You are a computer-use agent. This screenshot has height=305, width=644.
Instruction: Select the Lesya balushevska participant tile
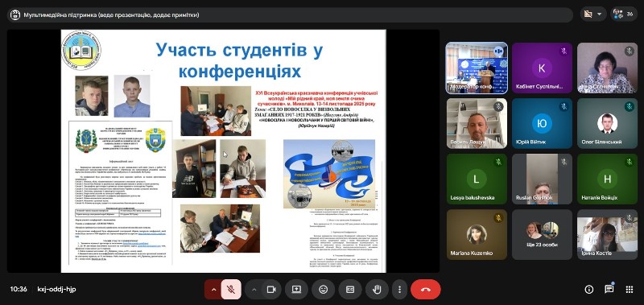pyautogui.click(x=477, y=179)
